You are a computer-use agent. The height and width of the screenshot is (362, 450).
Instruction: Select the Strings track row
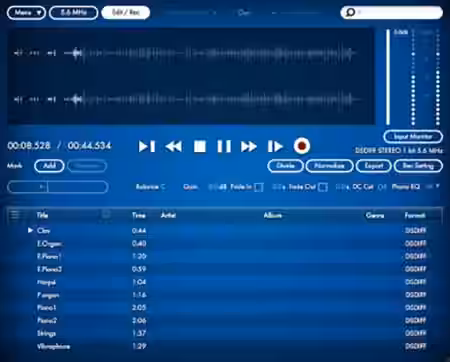tap(225, 333)
